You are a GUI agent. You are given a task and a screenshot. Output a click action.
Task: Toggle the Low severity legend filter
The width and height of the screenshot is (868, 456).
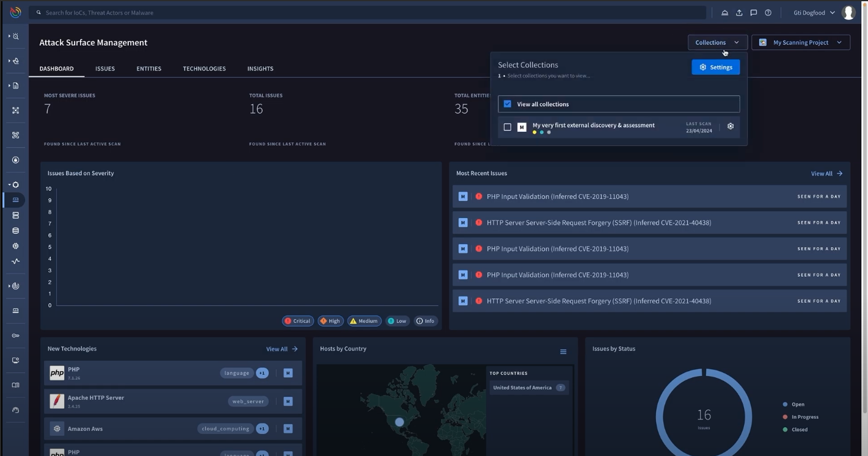[x=397, y=320]
